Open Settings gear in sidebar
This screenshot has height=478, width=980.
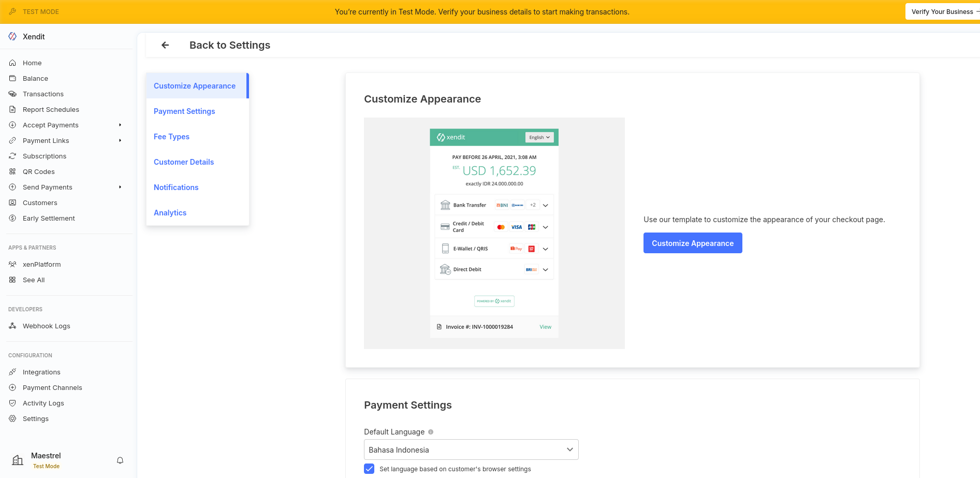[x=12, y=418]
